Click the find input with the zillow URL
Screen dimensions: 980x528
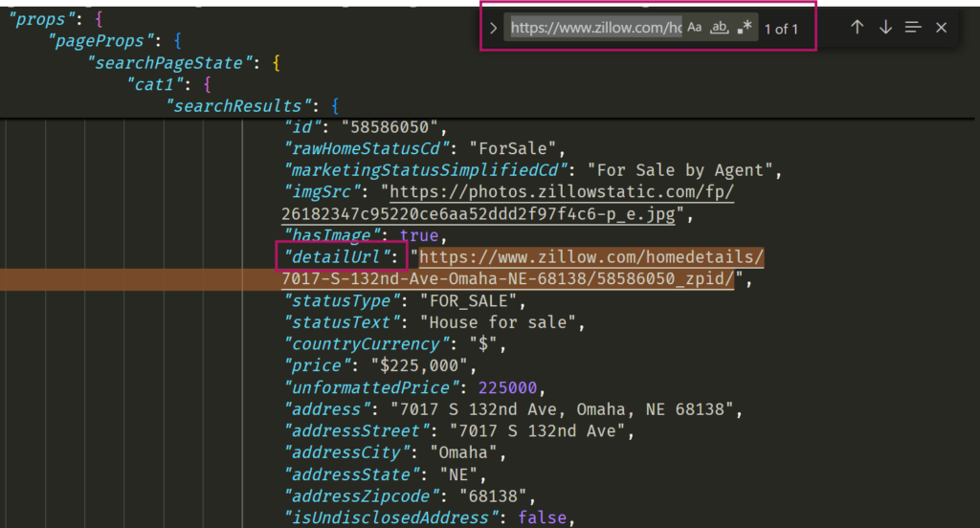coord(595,28)
